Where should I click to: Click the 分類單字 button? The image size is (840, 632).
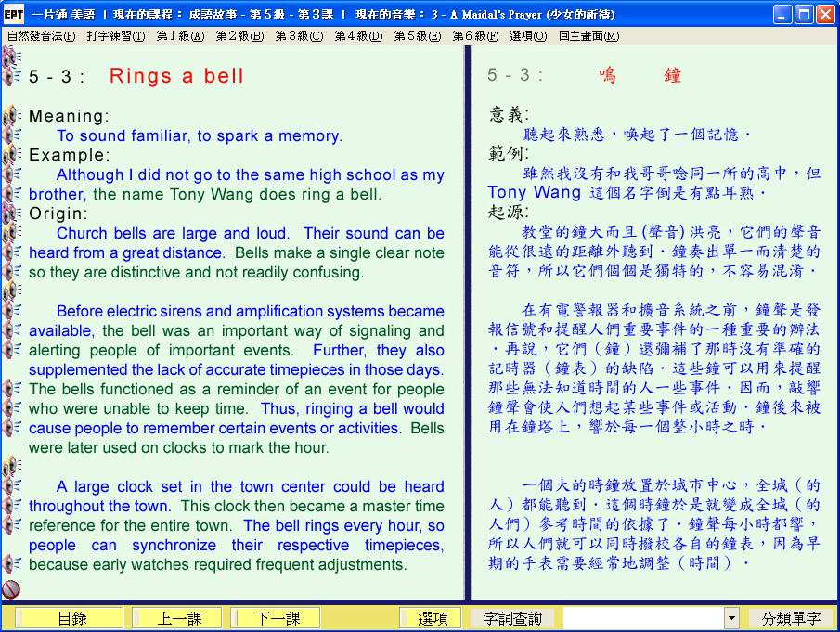pyautogui.click(x=791, y=618)
